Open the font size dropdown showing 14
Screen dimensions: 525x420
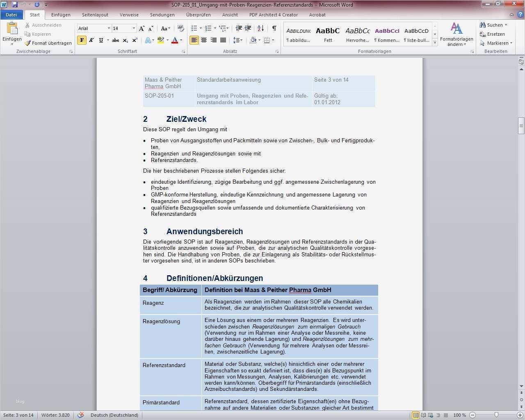pos(134,28)
